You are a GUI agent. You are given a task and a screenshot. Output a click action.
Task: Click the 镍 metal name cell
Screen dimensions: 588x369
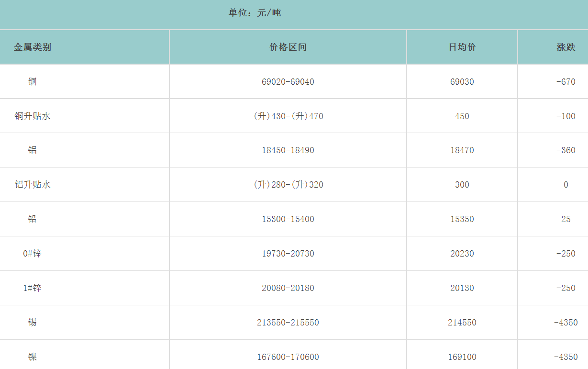32,357
